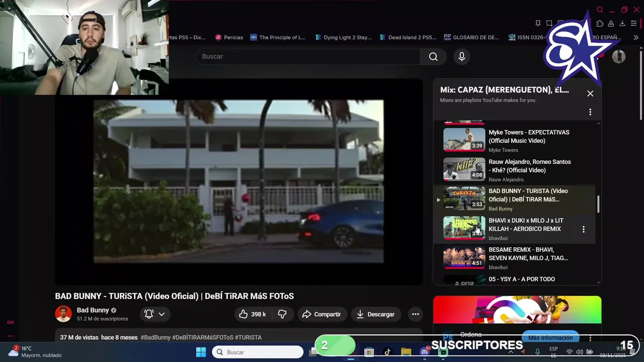Open the Pericias bookmark
Image resolution: width=644 pixels, height=362 pixels.
pyautogui.click(x=229, y=37)
